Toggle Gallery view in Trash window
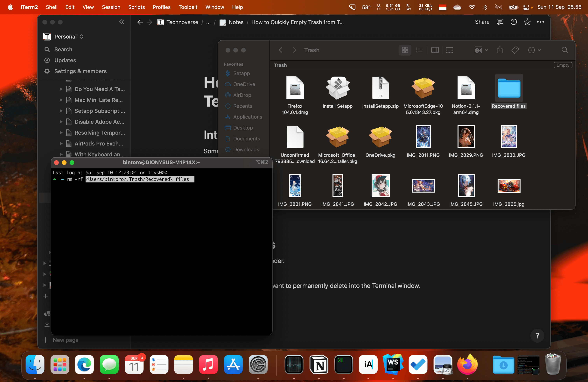 pos(449,50)
